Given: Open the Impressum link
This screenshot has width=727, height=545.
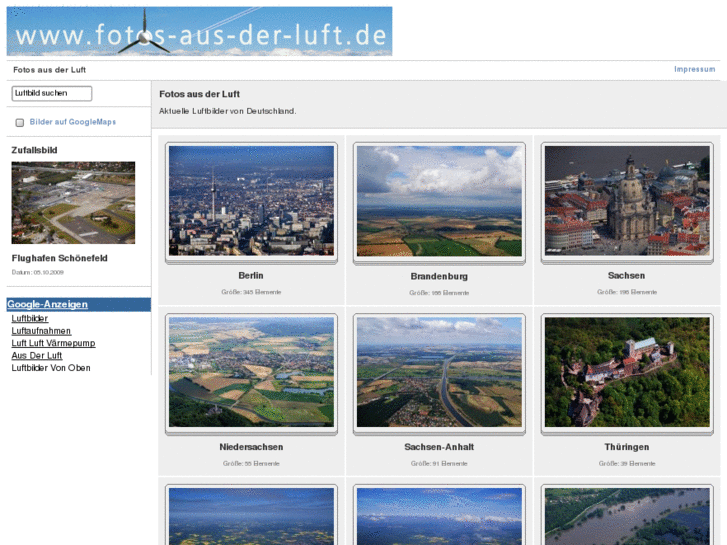Looking at the screenshot, I should [x=695, y=69].
